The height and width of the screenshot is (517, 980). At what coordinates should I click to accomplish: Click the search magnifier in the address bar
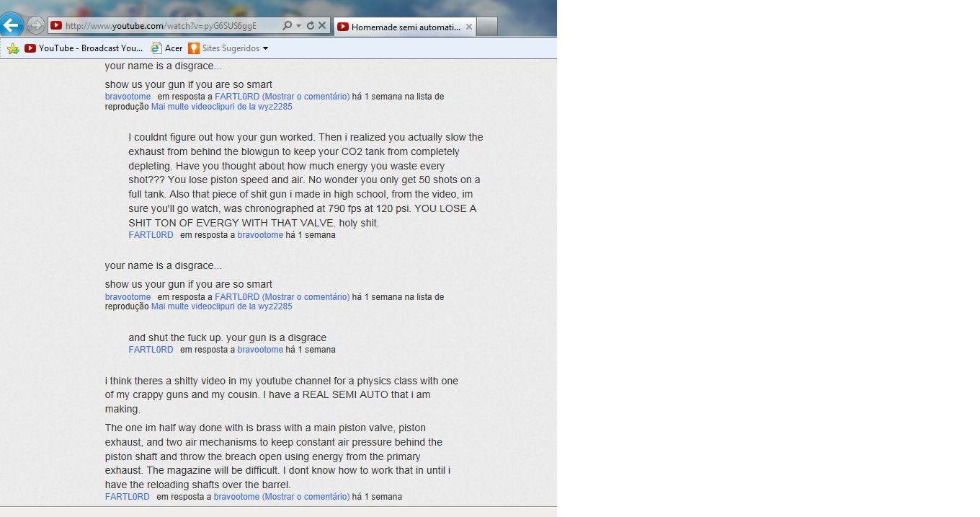(x=288, y=26)
